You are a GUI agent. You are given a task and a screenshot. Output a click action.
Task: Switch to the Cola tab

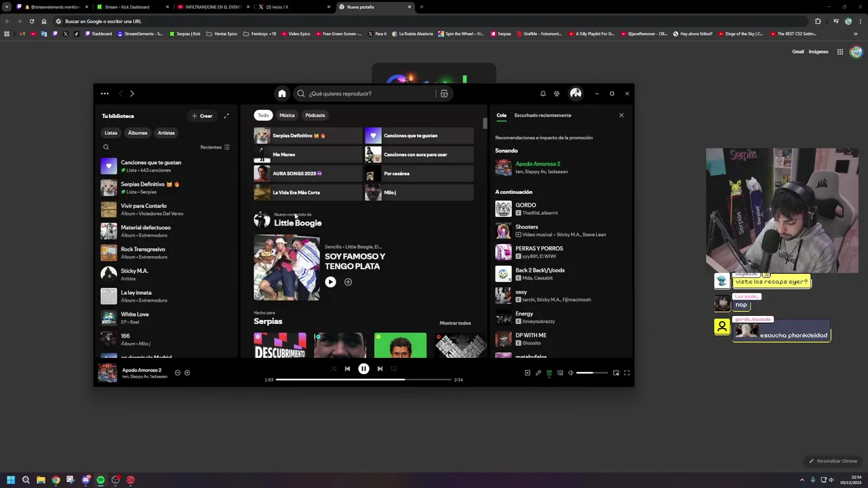(x=501, y=115)
